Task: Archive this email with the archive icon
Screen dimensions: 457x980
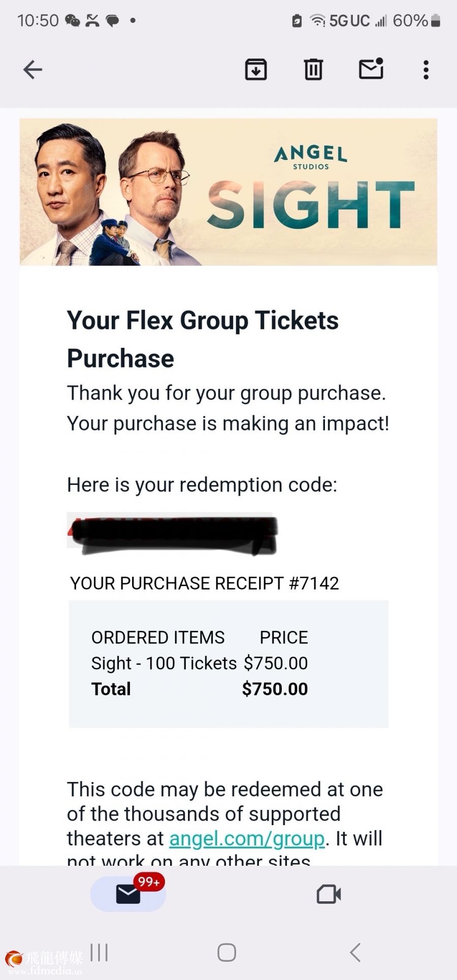Action: 256,70
